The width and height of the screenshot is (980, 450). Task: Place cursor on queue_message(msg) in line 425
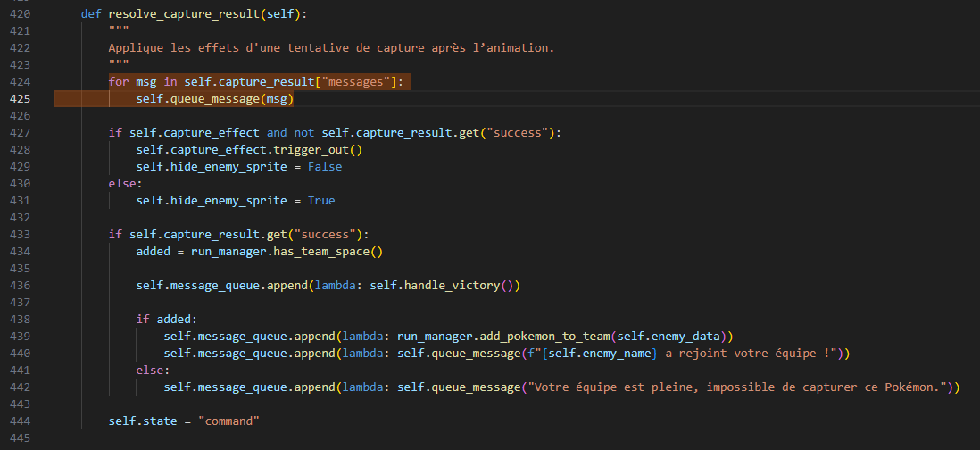[232, 99]
